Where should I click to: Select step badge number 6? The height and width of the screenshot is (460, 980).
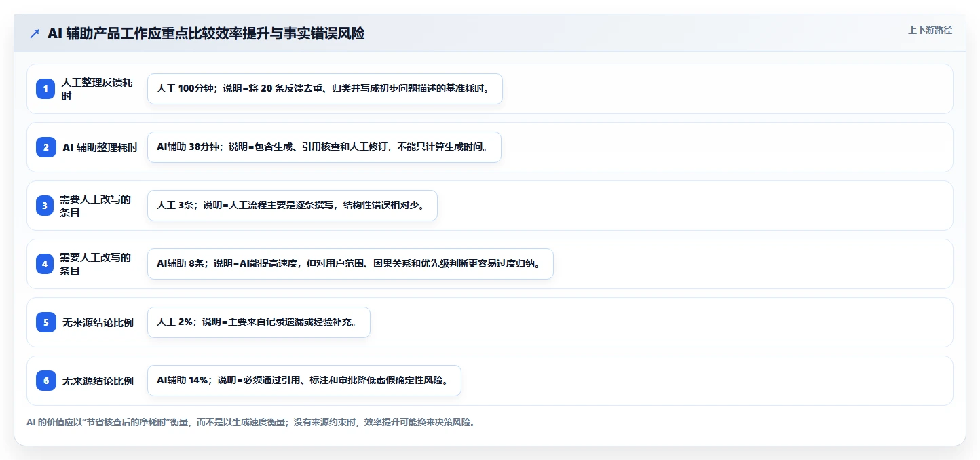(46, 381)
